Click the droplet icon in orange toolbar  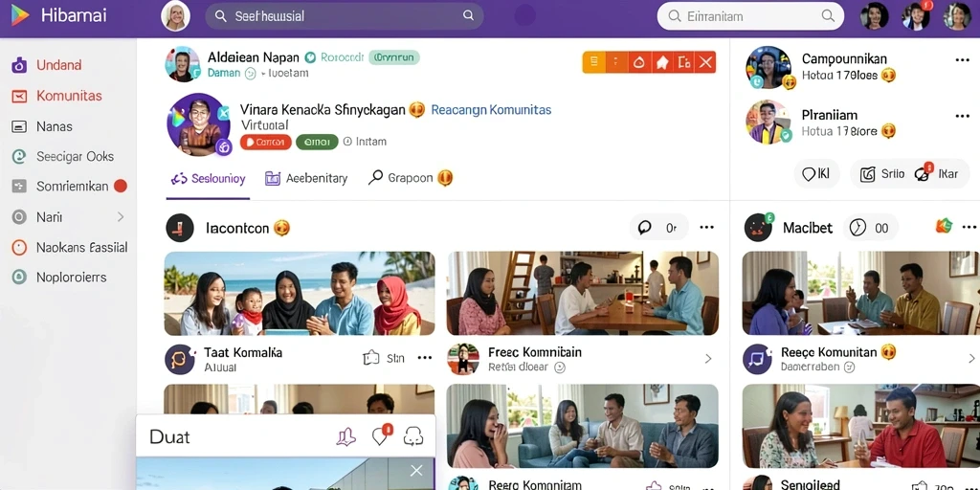(x=638, y=62)
